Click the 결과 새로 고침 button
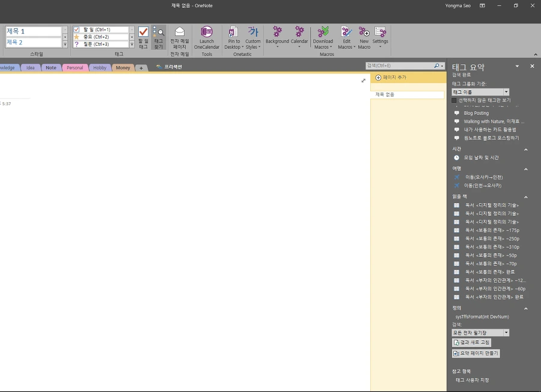 [471, 342]
